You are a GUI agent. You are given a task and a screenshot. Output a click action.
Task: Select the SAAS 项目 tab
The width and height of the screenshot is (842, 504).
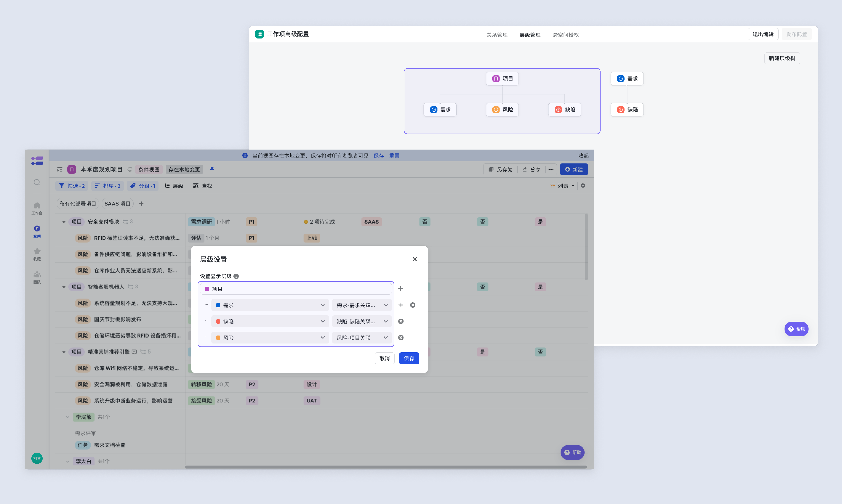coord(118,204)
